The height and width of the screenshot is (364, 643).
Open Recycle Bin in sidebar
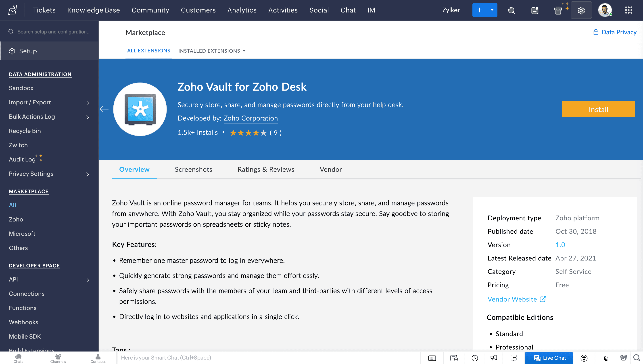[25, 131]
